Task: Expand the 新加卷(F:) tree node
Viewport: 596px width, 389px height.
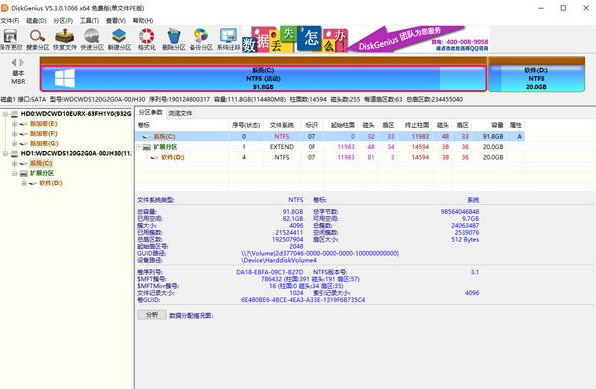Action: click(14, 133)
